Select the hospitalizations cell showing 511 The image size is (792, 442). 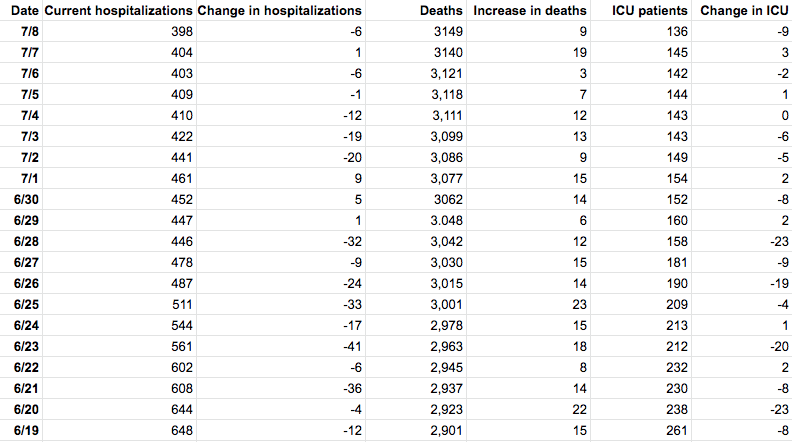click(x=180, y=305)
